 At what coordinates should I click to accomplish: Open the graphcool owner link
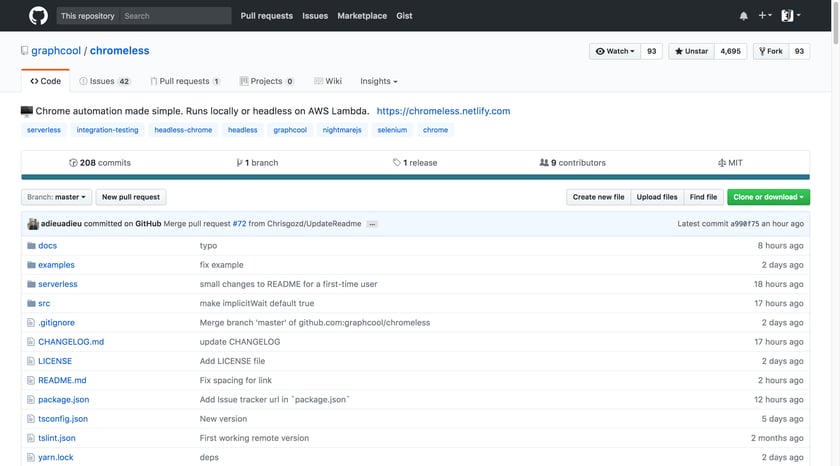(x=56, y=51)
